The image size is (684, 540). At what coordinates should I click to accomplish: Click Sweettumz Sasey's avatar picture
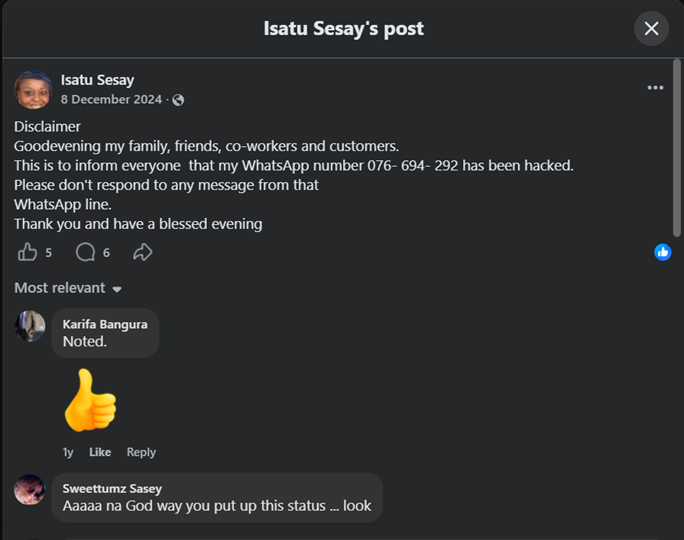point(30,490)
